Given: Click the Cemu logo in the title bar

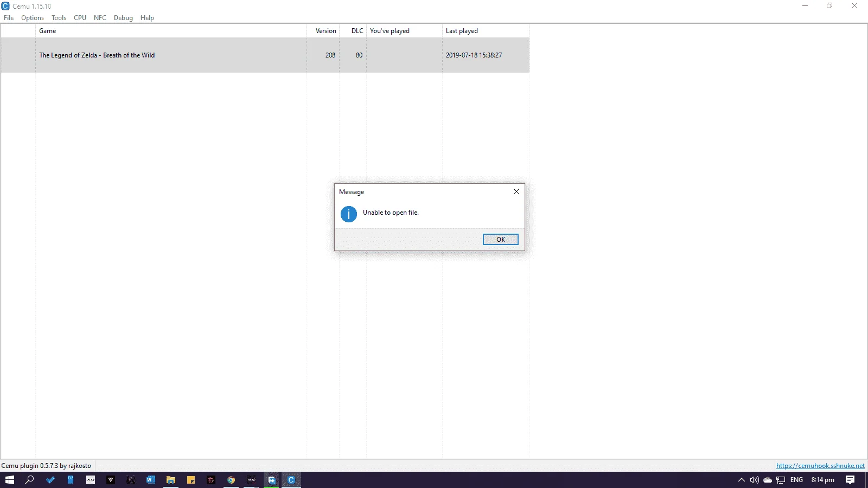Looking at the screenshot, I should 5,6.
